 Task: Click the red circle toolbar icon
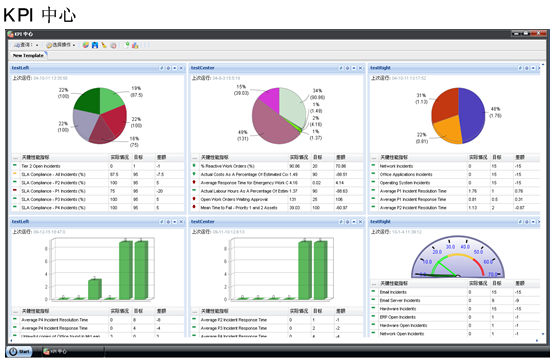click(113, 45)
